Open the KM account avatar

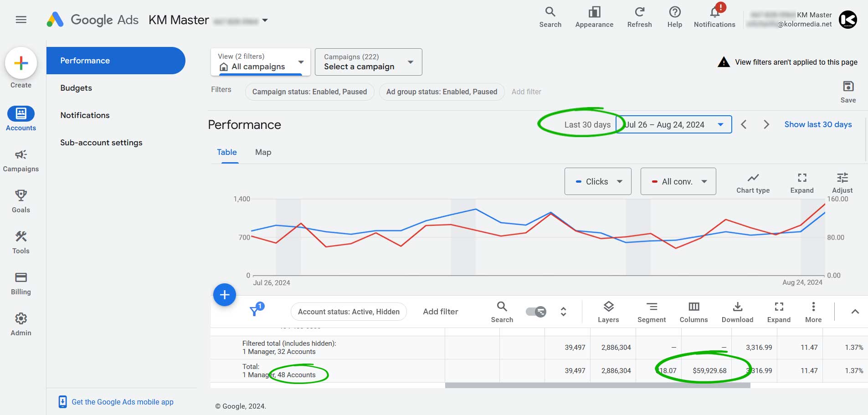click(x=847, y=20)
